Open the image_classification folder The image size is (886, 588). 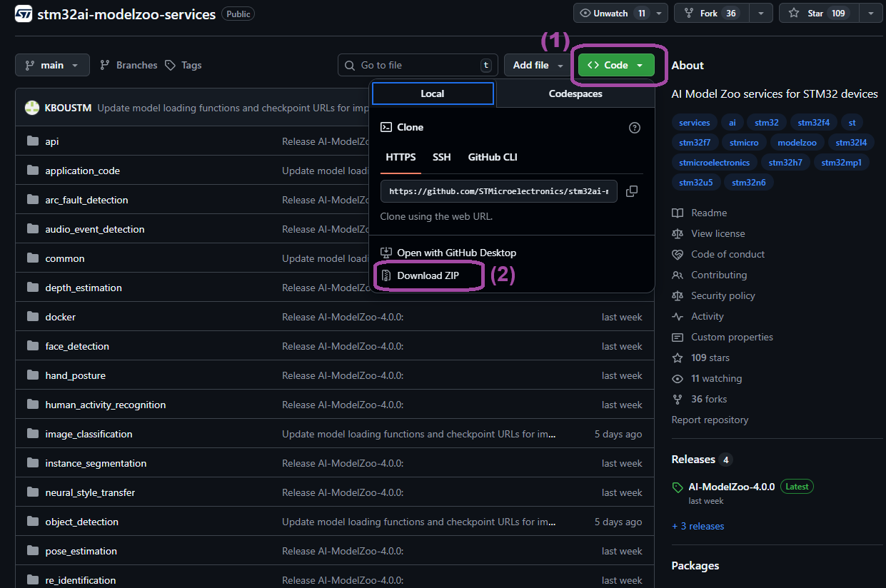coord(89,434)
